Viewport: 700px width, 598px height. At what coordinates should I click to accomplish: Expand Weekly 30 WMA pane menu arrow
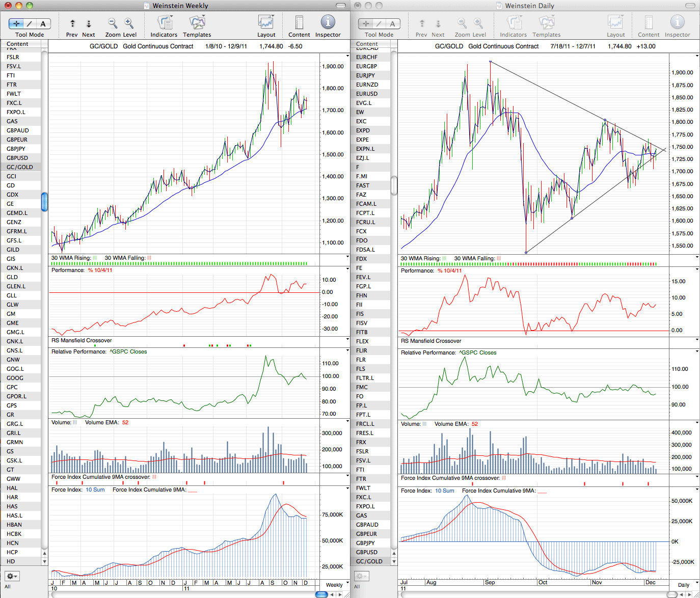coord(348,257)
